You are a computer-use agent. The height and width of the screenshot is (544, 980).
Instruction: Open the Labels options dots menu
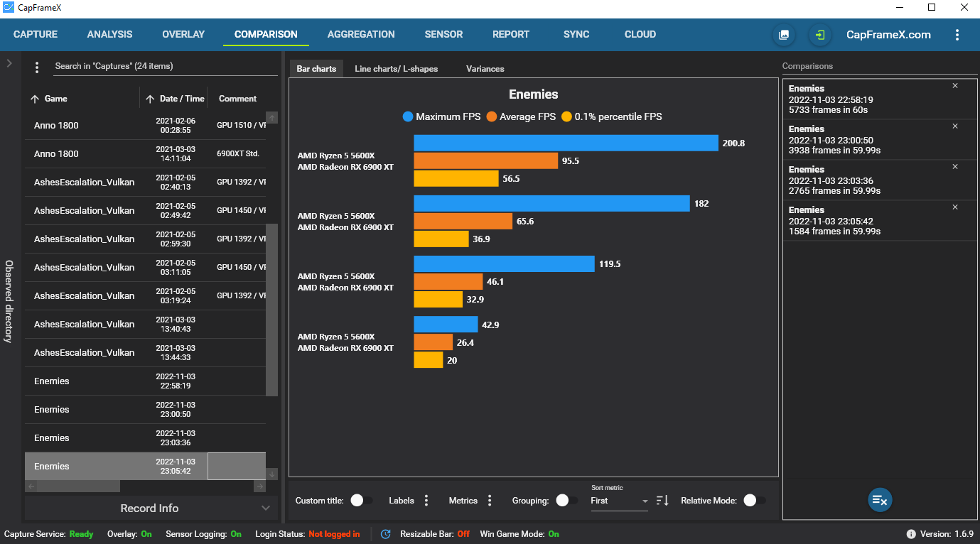point(426,501)
